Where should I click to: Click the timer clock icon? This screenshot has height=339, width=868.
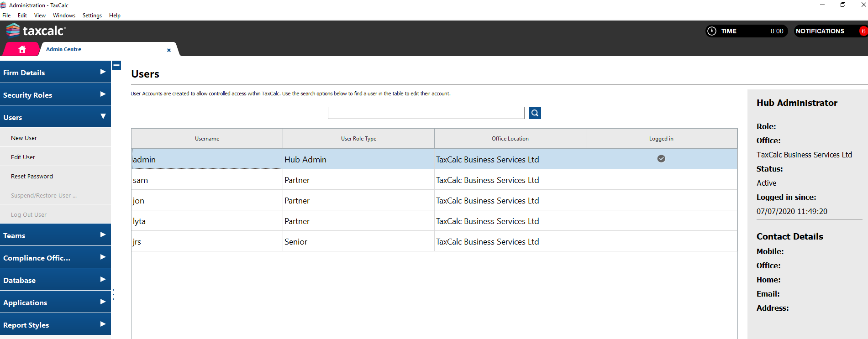point(711,31)
